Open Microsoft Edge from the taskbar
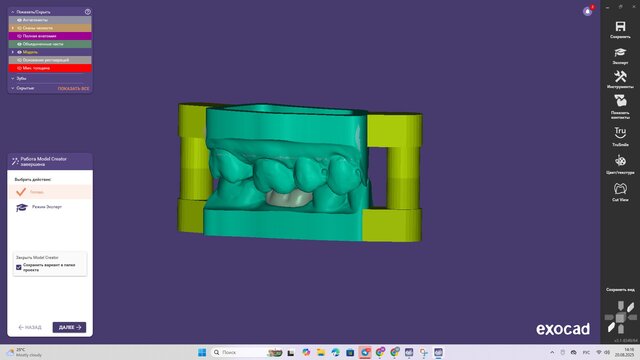 [336, 352]
